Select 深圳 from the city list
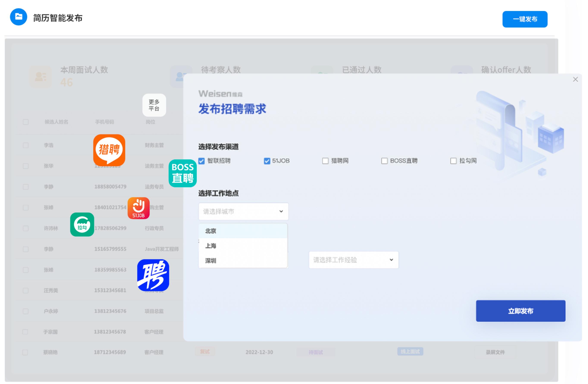This screenshot has height=384, width=588. [x=210, y=261]
